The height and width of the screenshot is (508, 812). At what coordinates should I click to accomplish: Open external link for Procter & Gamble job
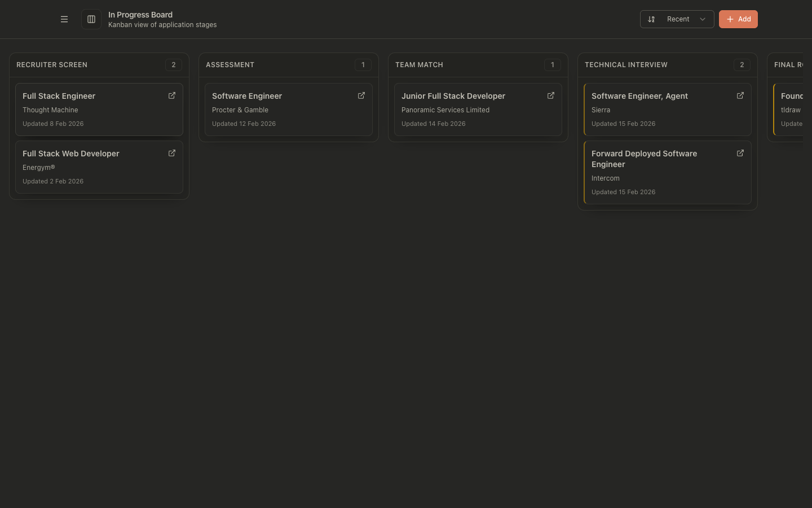(x=361, y=96)
